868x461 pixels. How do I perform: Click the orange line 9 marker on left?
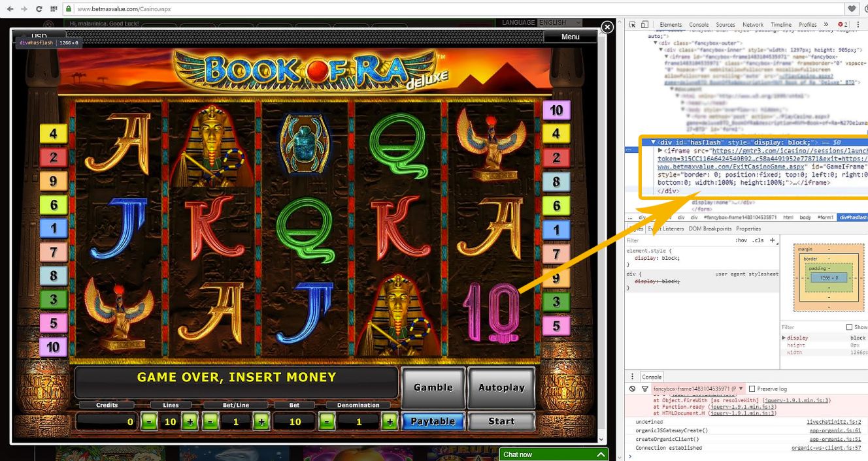(54, 181)
